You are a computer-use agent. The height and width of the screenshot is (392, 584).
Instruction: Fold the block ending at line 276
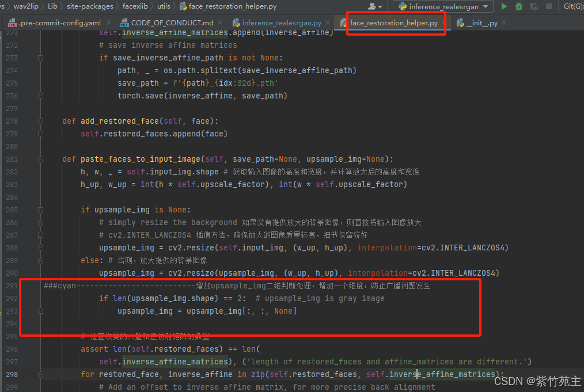pyautogui.click(x=40, y=96)
